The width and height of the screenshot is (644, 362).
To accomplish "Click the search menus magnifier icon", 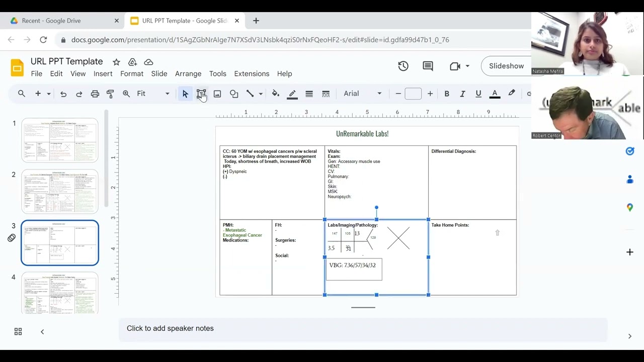I will coord(22,94).
